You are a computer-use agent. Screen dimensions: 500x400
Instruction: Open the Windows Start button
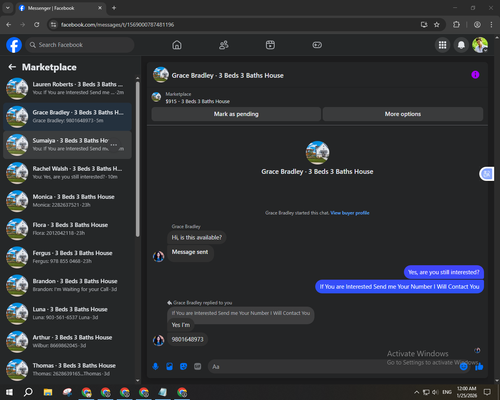9,392
